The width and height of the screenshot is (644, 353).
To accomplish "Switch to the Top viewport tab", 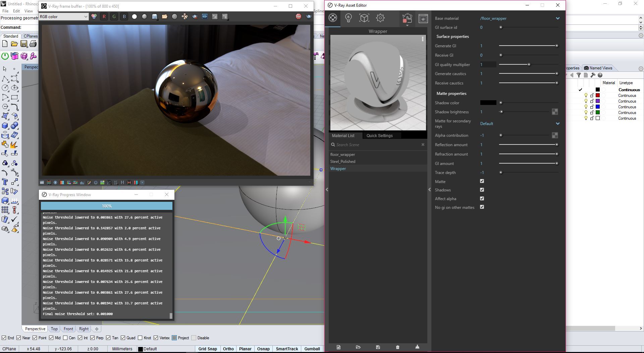I will click(54, 329).
